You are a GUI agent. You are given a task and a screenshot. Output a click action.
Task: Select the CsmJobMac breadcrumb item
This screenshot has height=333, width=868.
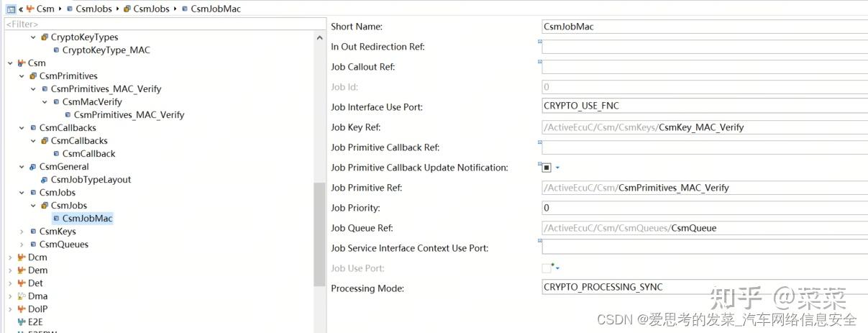tap(216, 9)
